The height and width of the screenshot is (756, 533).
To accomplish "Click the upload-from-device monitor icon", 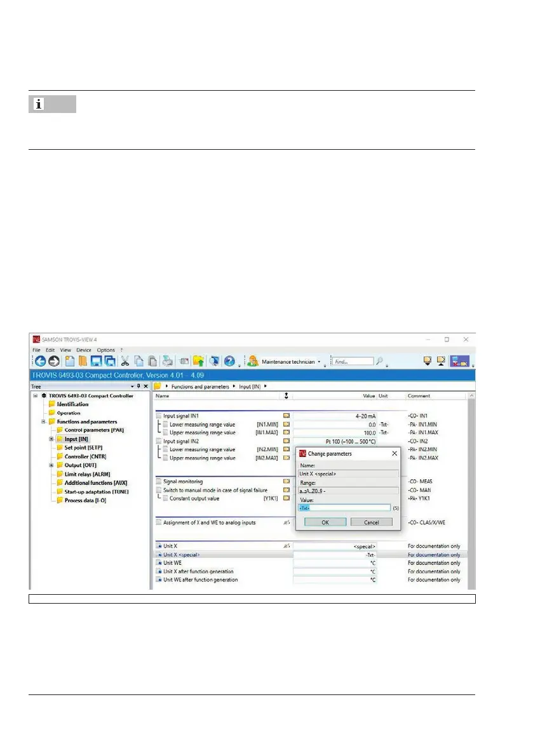I will click(441, 361).
